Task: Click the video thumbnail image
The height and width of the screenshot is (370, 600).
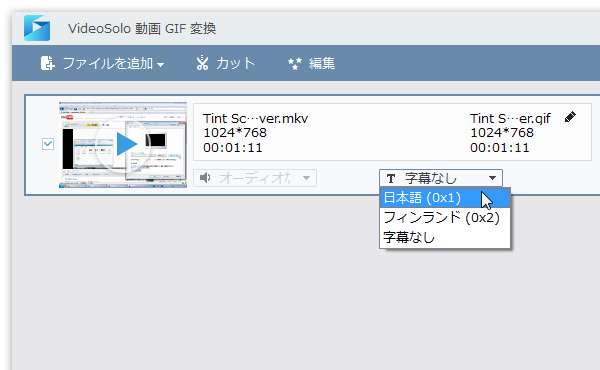Action: pyautogui.click(x=123, y=145)
